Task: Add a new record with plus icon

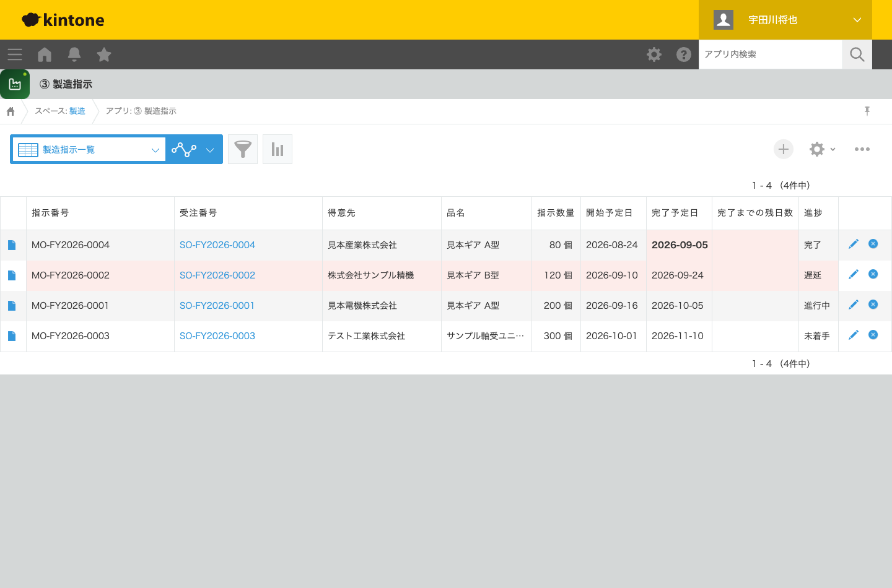Action: click(x=784, y=149)
